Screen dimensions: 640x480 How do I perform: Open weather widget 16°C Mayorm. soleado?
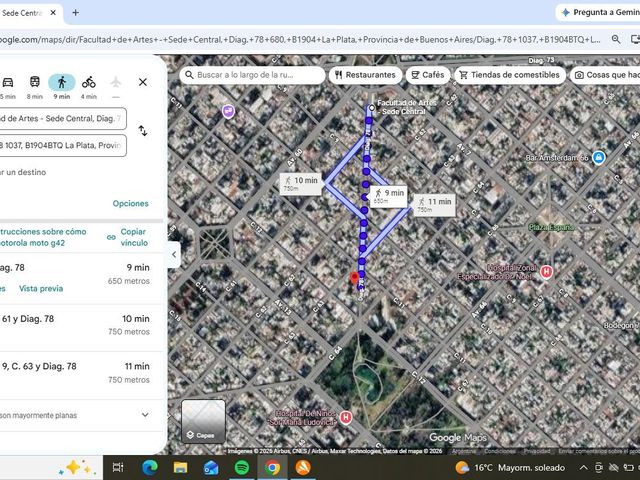510,468
